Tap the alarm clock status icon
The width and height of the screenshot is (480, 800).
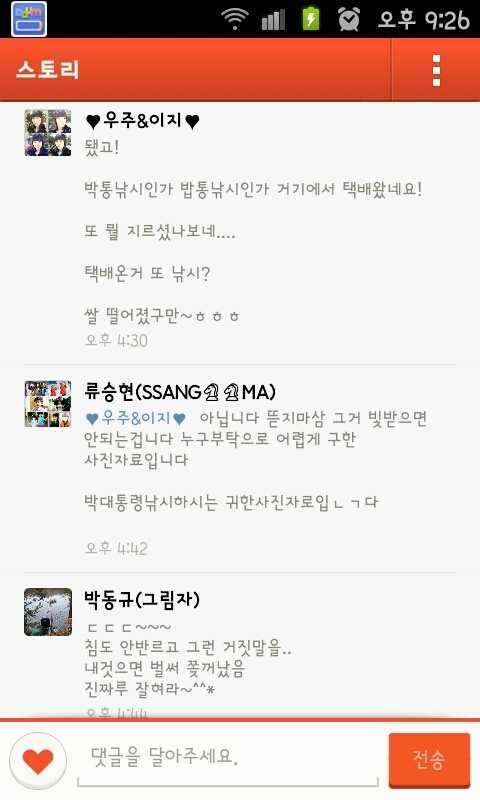(x=349, y=19)
